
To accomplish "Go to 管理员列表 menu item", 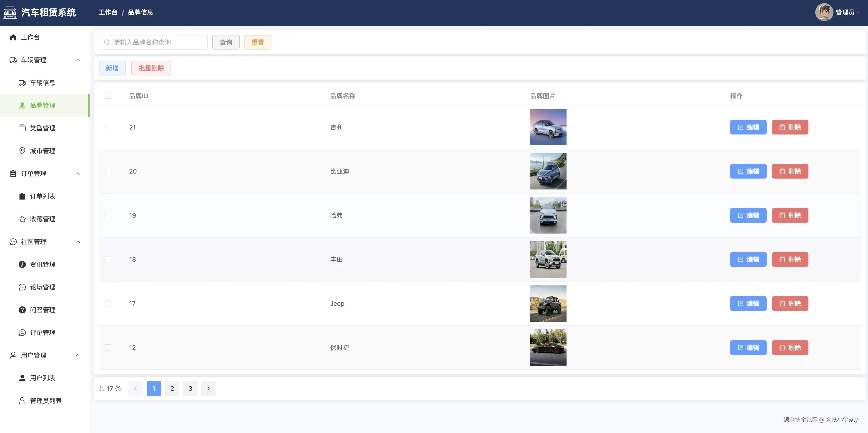I will (x=45, y=401).
